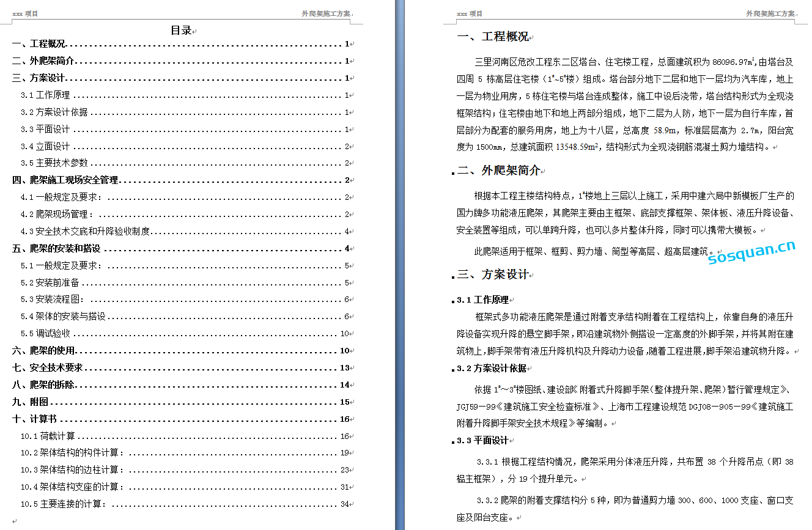Navigate to "六、爬架的使用" contents entry
The height and width of the screenshot is (530, 812).
[43, 351]
